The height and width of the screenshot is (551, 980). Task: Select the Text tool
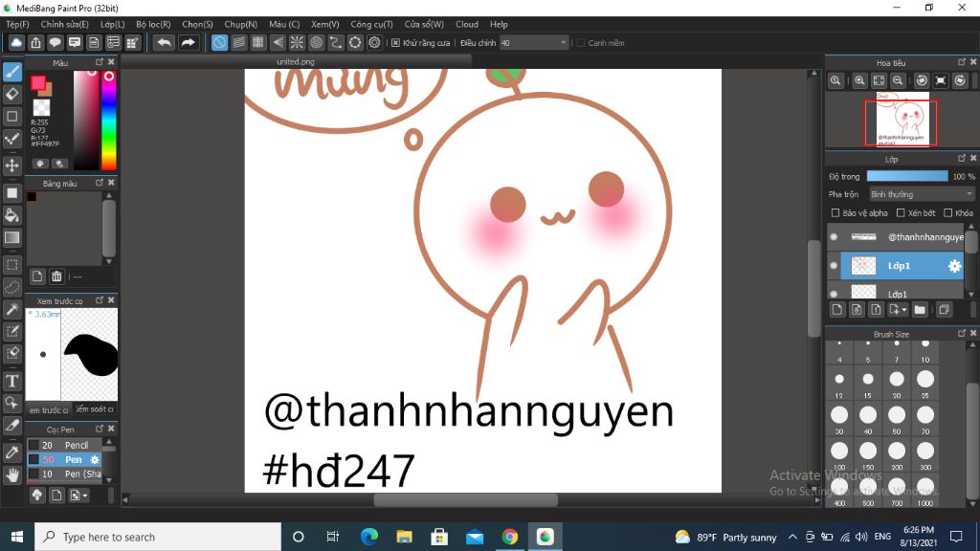coord(11,381)
